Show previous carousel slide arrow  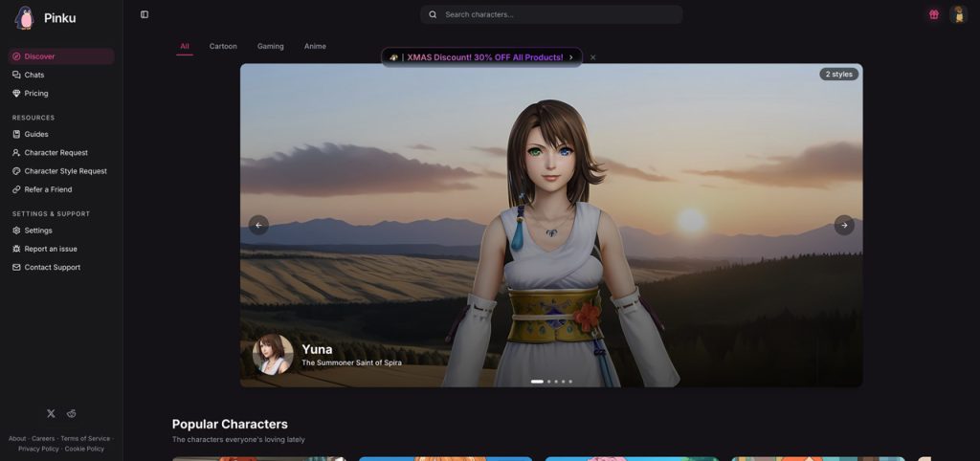coord(258,225)
